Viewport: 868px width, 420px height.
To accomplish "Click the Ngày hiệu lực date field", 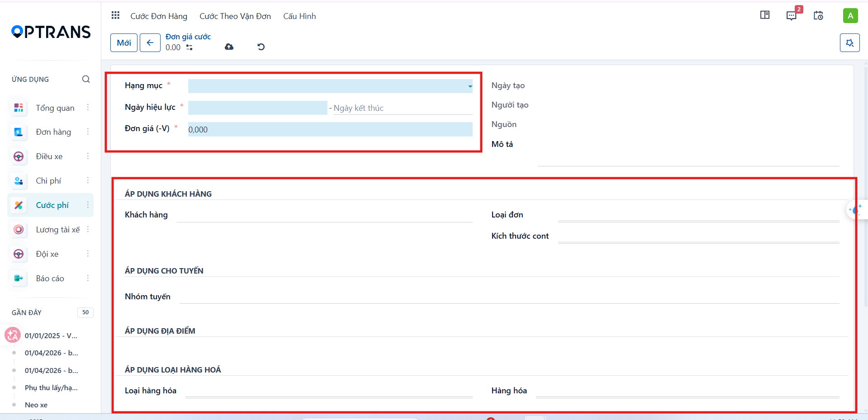I will (257, 108).
